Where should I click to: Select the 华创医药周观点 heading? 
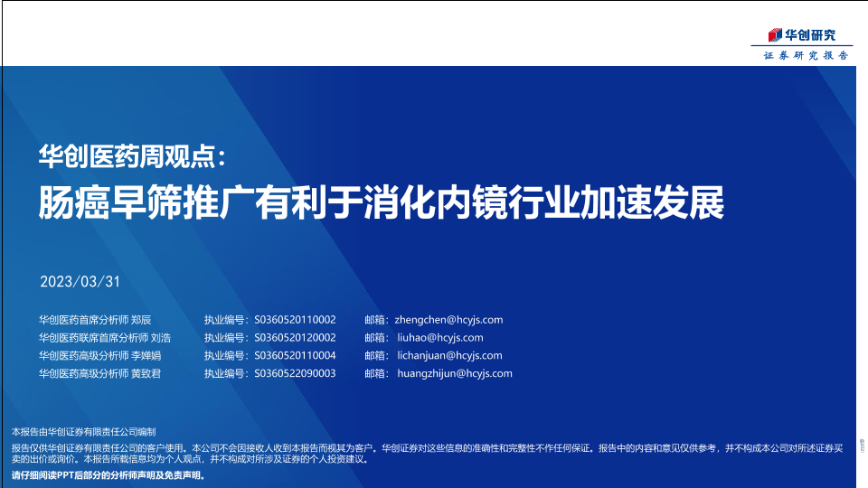point(136,156)
